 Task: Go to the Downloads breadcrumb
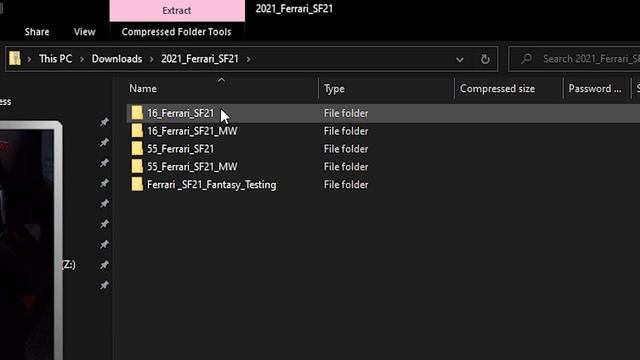click(x=117, y=59)
